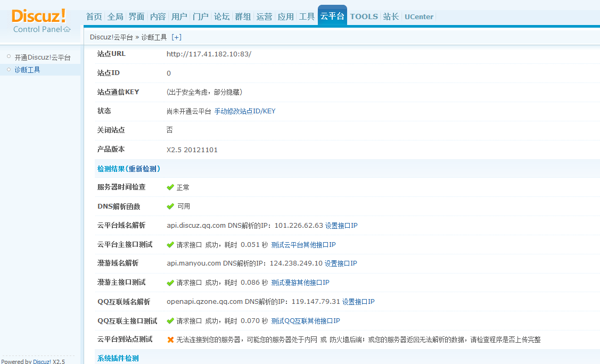Image resolution: width=600 pixels, height=364 pixels.
Task: Open the 用户 menu tab
Action: [179, 16]
